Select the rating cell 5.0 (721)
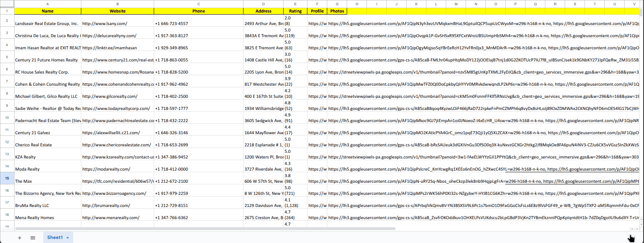The width and height of the screenshot is (644, 243). click(x=295, y=190)
